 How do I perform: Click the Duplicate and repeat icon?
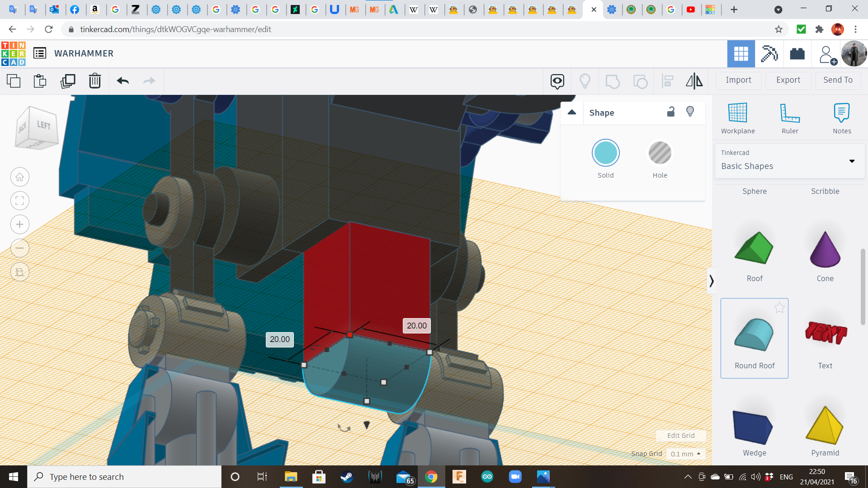68,81
